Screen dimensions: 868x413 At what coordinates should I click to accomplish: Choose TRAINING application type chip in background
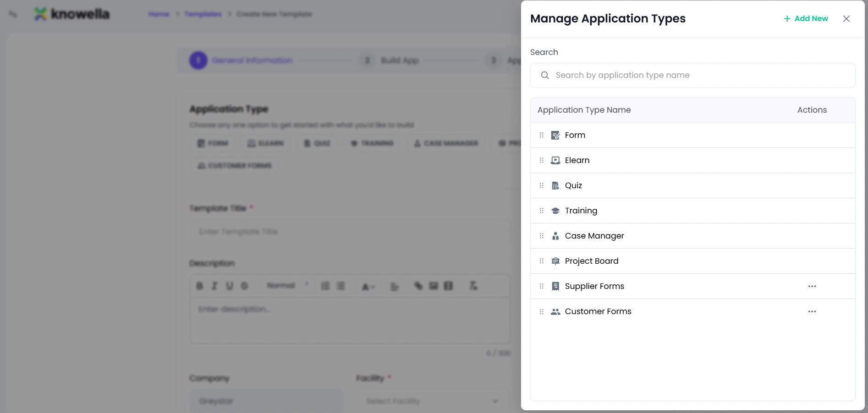click(x=372, y=143)
